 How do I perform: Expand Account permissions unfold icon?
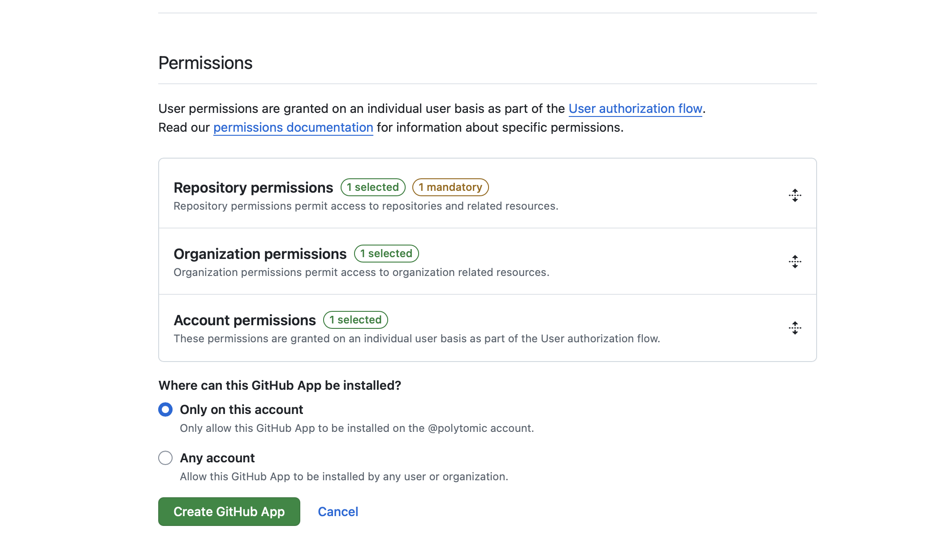click(x=795, y=328)
